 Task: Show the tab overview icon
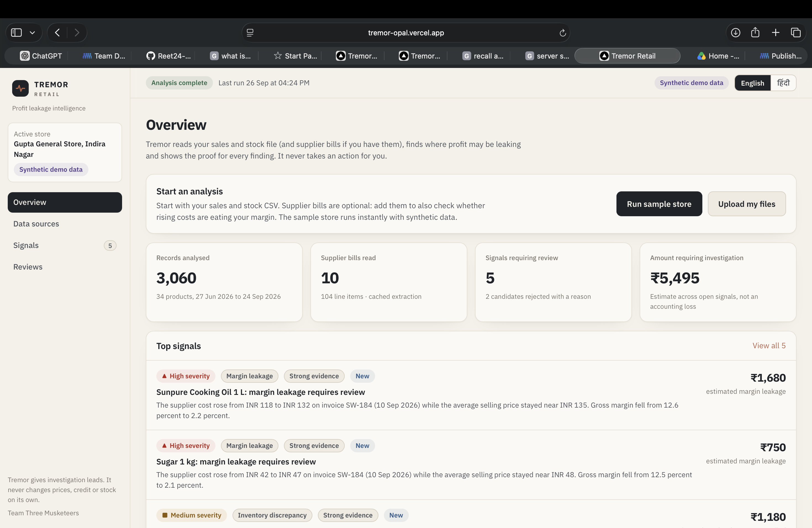(x=796, y=32)
